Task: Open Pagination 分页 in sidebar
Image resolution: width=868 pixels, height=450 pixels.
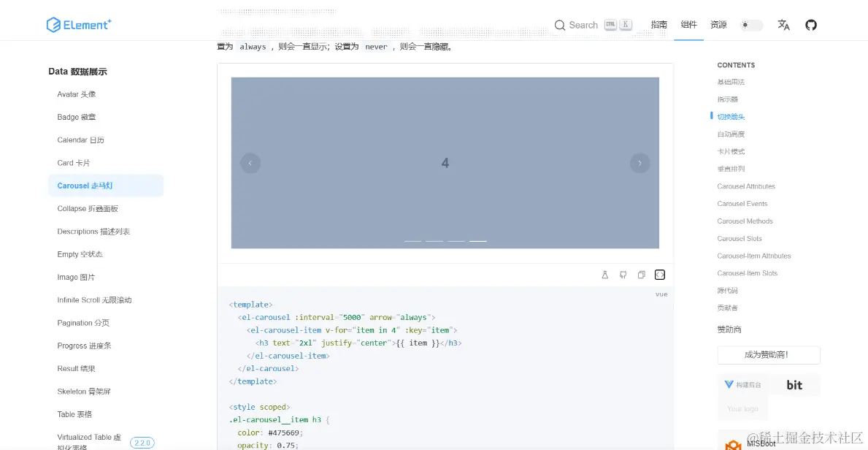Action: point(83,323)
